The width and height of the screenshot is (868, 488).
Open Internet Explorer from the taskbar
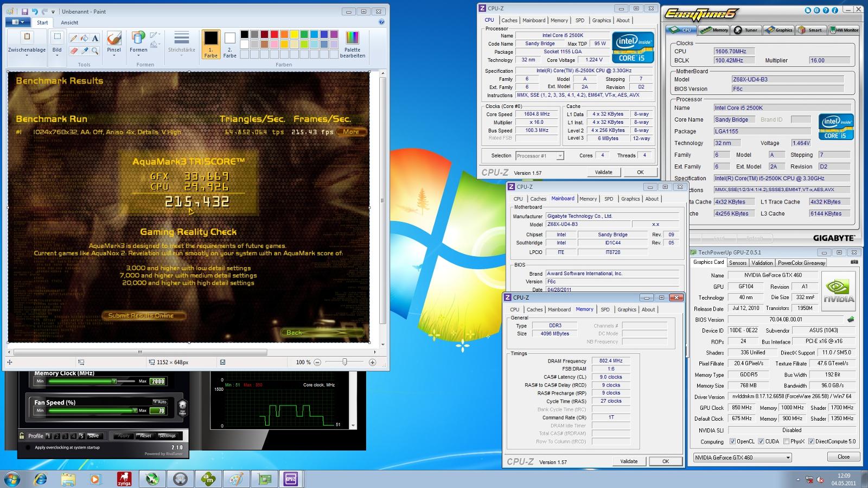click(x=40, y=479)
